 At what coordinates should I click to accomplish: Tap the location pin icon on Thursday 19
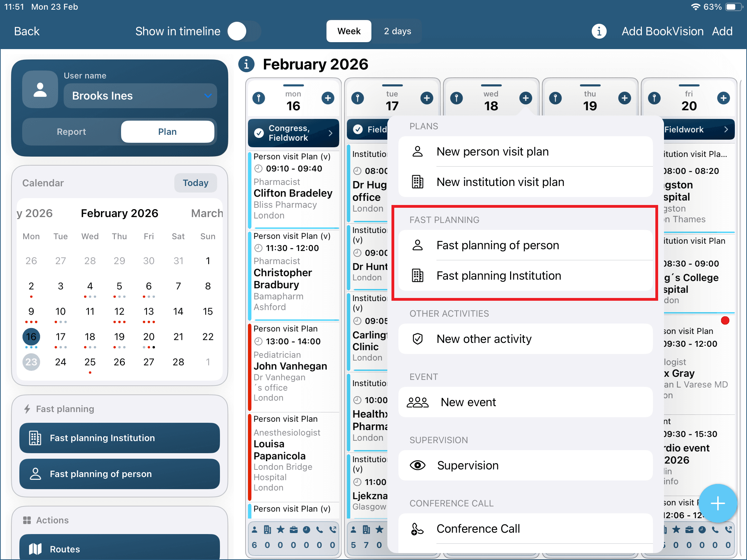(555, 98)
